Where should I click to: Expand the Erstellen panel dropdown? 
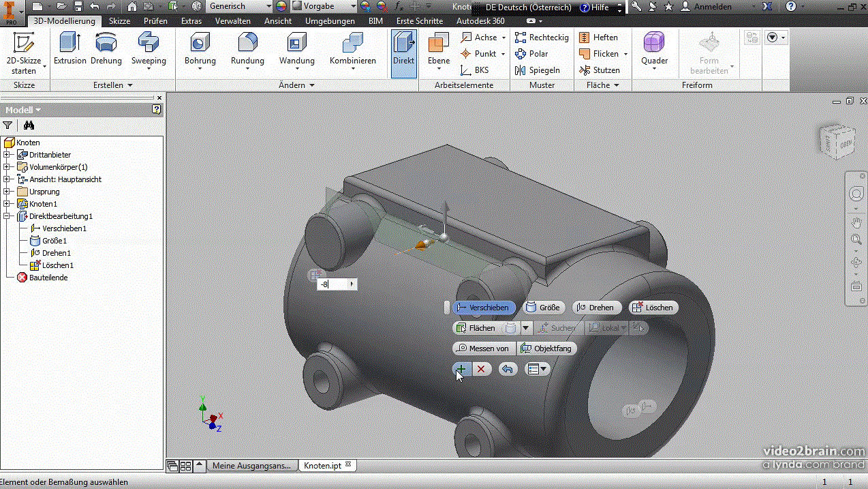click(113, 85)
